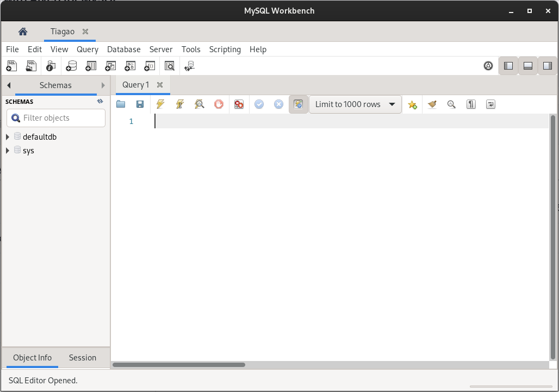This screenshot has width=559, height=392.
Task: Click Save script floppy disk icon
Action: pyautogui.click(x=140, y=104)
